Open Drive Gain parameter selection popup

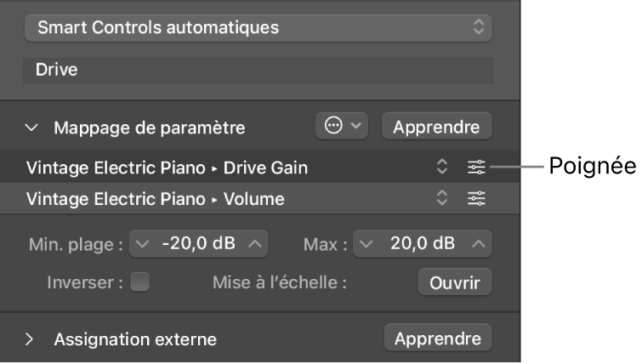pos(441,168)
